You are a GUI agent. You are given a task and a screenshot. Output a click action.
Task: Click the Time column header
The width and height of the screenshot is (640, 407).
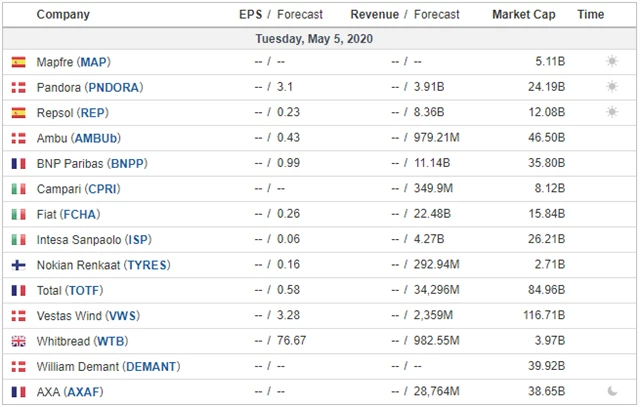(591, 15)
